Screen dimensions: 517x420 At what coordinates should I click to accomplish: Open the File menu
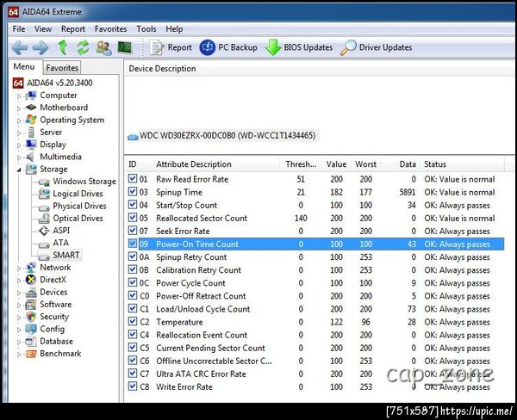click(19, 29)
